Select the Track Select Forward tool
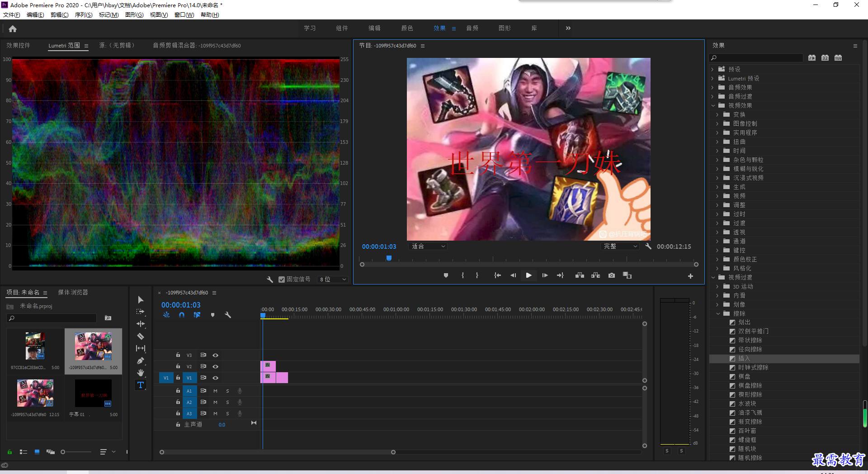The width and height of the screenshot is (868, 474). tap(141, 312)
